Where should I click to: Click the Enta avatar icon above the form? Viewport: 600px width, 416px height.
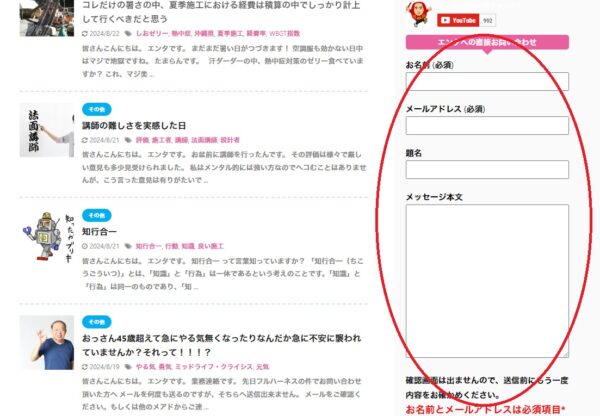(418, 13)
